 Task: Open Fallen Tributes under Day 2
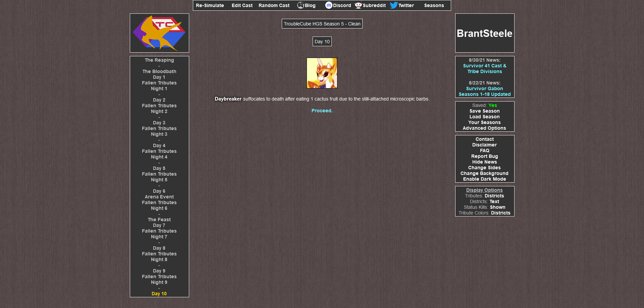[x=159, y=106]
